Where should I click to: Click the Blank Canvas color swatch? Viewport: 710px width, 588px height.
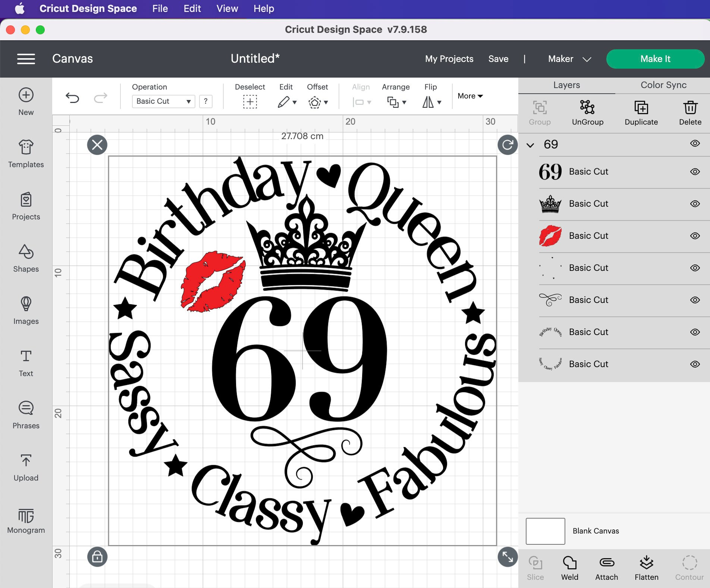pos(545,531)
